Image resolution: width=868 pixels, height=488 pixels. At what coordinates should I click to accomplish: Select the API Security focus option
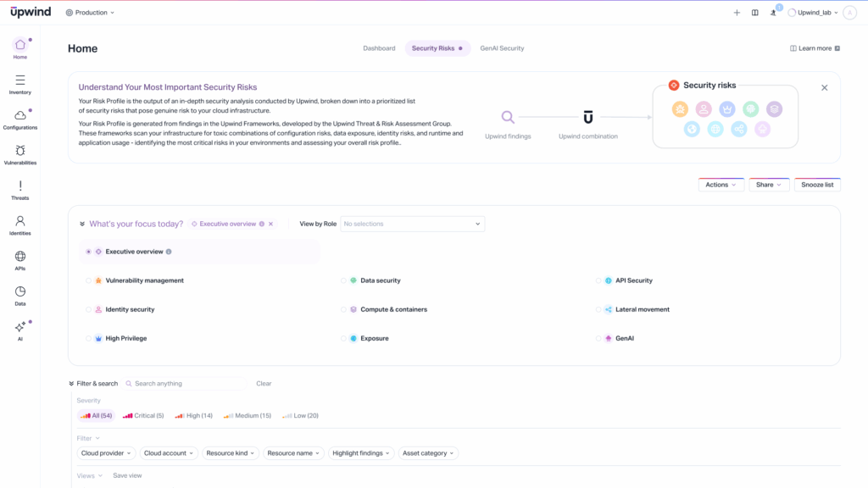coord(633,280)
